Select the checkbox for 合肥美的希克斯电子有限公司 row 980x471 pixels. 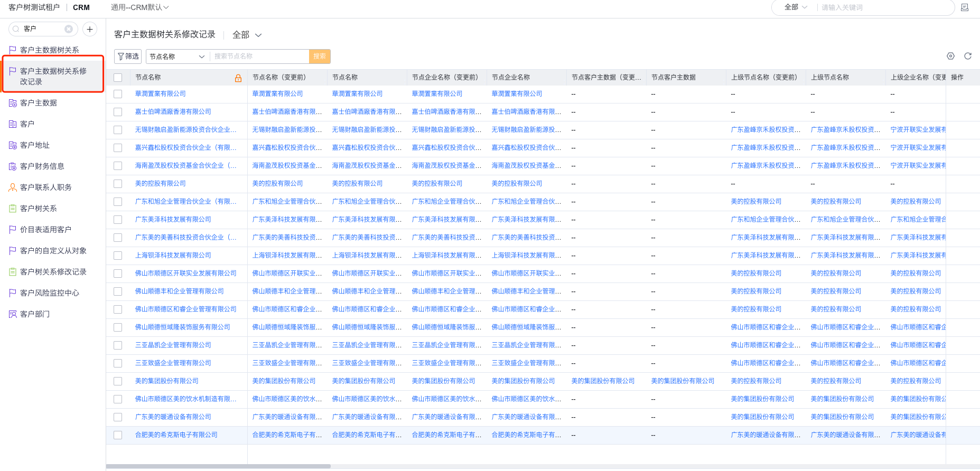pyautogui.click(x=118, y=435)
